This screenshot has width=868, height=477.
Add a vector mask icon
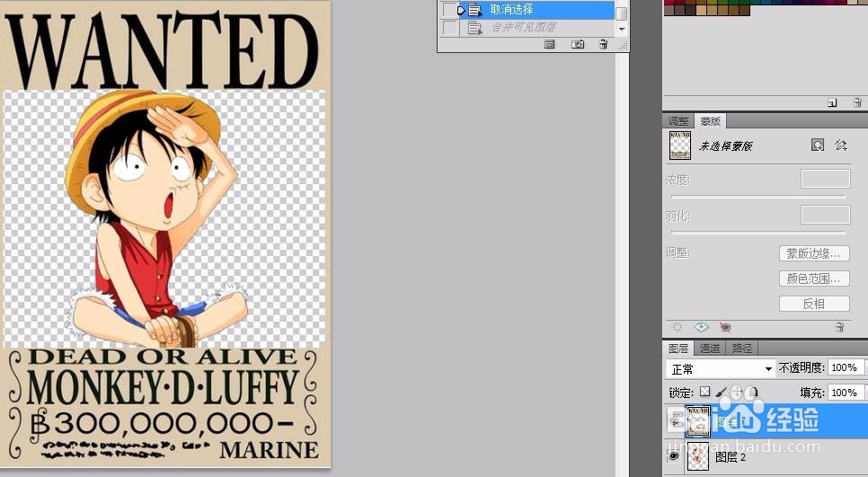841,145
